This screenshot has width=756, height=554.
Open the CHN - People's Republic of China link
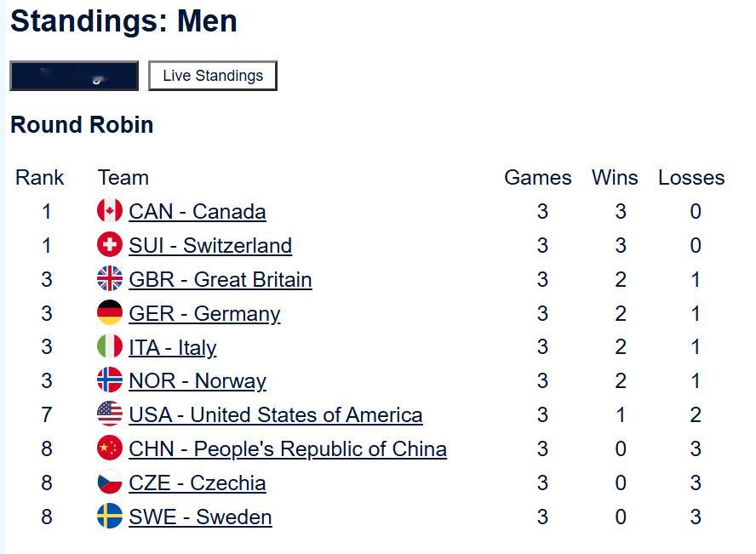click(x=288, y=448)
